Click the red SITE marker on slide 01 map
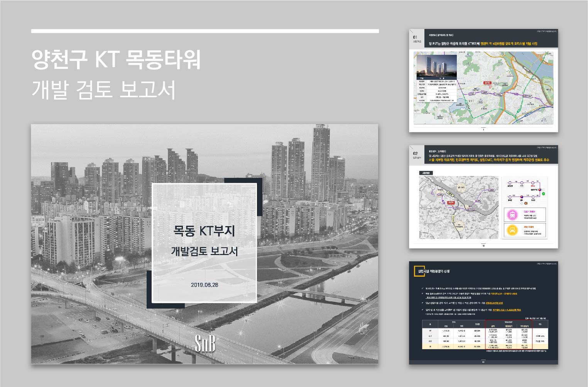The width and height of the screenshot is (588, 387). [x=488, y=83]
